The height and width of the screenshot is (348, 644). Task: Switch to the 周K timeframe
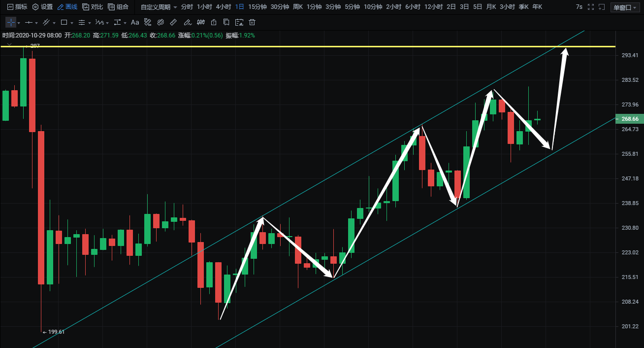point(297,7)
